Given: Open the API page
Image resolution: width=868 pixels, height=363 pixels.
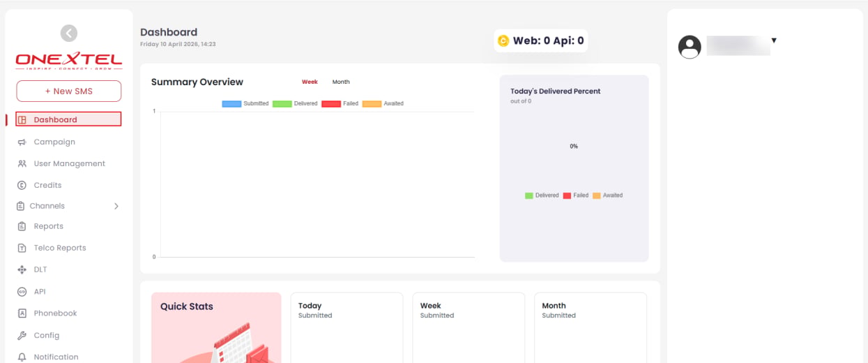Looking at the screenshot, I should coord(39,292).
